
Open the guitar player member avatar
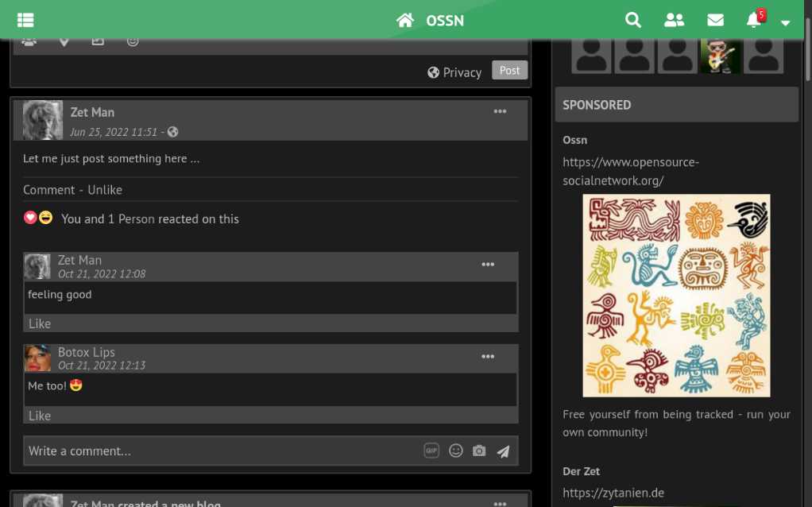click(x=720, y=56)
